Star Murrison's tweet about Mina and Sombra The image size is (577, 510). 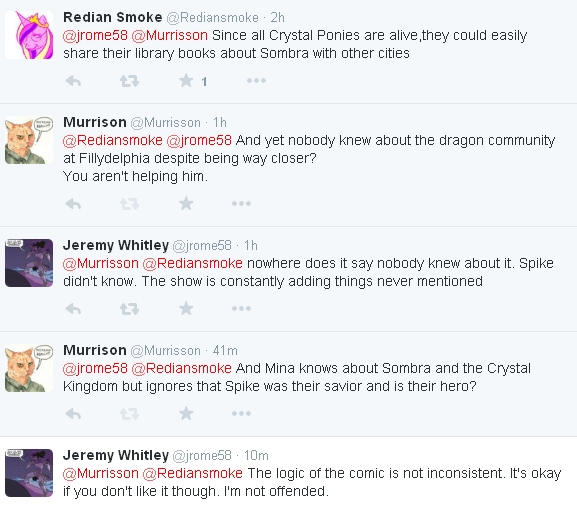(186, 414)
